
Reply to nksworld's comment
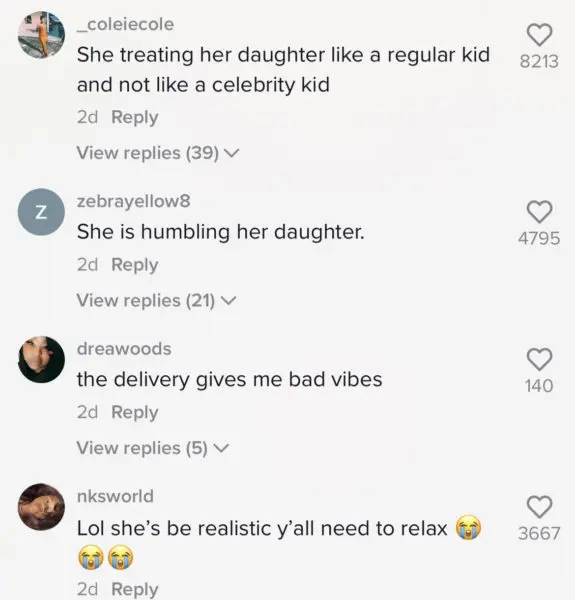coord(135,589)
